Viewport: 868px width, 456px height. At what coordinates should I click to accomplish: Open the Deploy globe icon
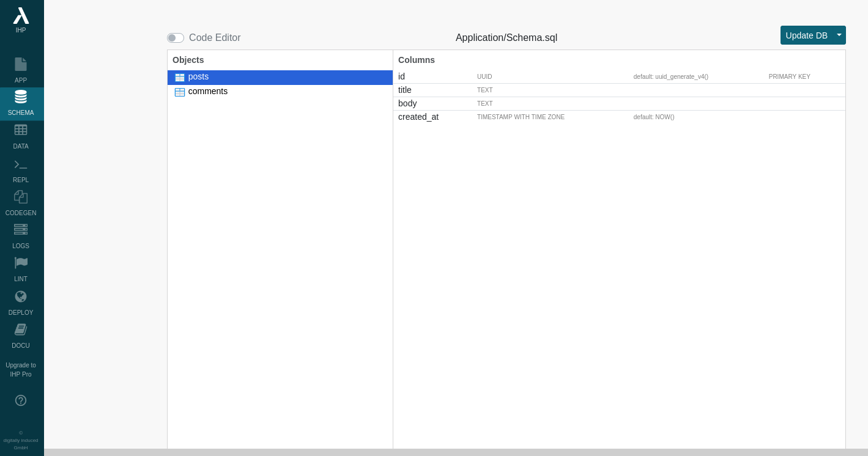click(x=21, y=296)
